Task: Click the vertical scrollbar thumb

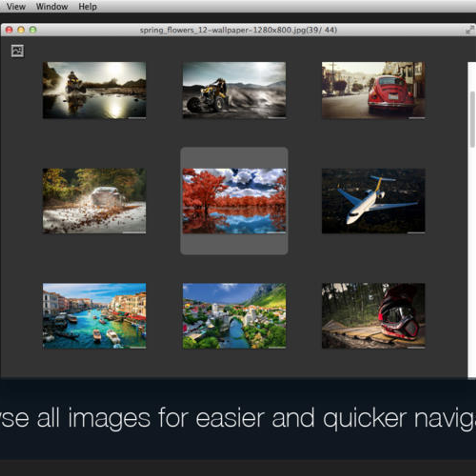Action: tap(472, 119)
